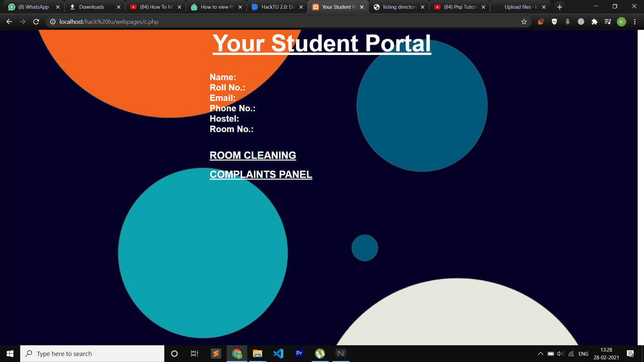Change the ENG input language
This screenshot has height=362, width=644.
tap(584, 354)
